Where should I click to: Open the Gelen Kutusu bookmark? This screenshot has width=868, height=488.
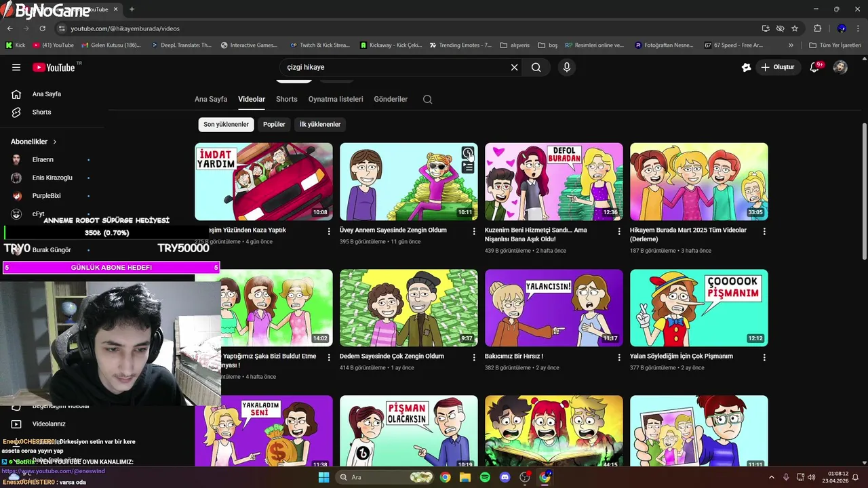pyautogui.click(x=111, y=45)
